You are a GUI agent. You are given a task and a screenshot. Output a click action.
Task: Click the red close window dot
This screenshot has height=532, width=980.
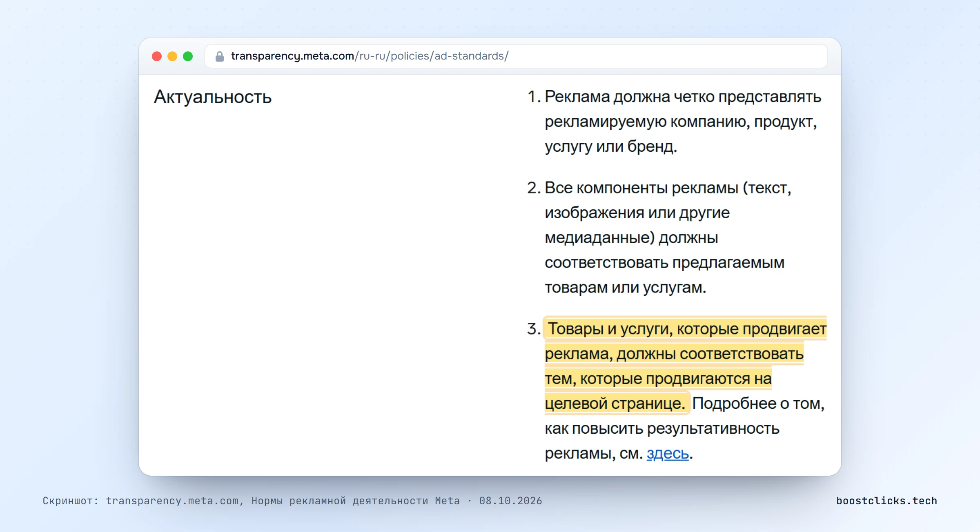click(x=157, y=56)
